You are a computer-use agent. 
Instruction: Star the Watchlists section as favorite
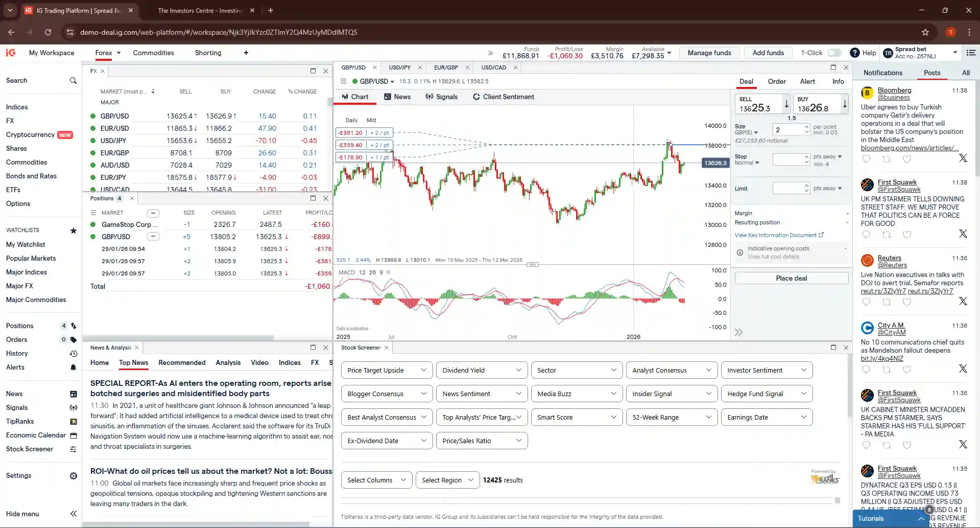[73, 231]
